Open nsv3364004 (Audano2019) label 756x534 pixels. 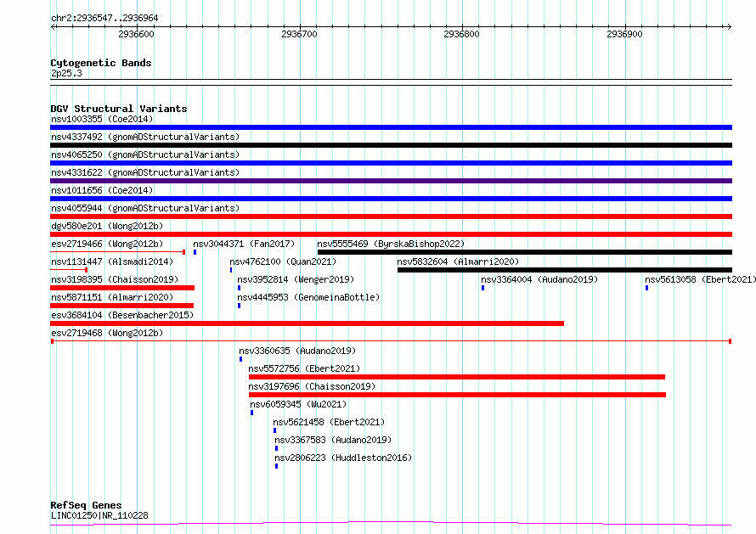pyautogui.click(x=539, y=279)
